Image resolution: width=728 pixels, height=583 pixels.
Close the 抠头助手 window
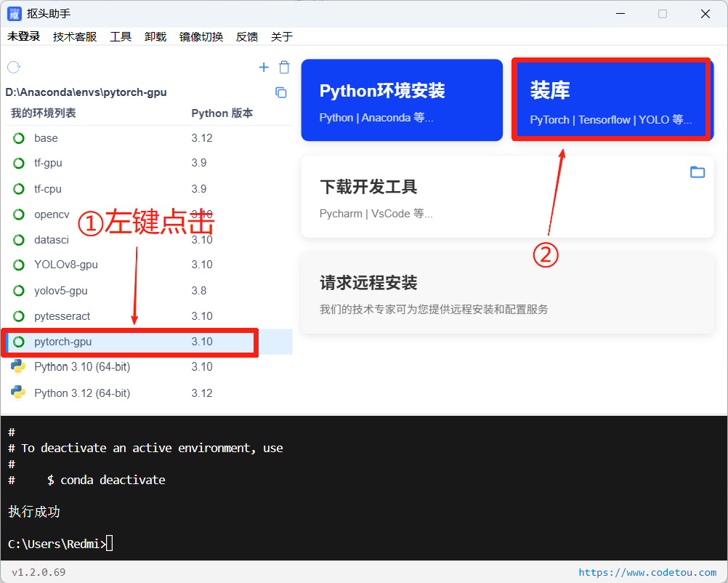click(x=705, y=14)
